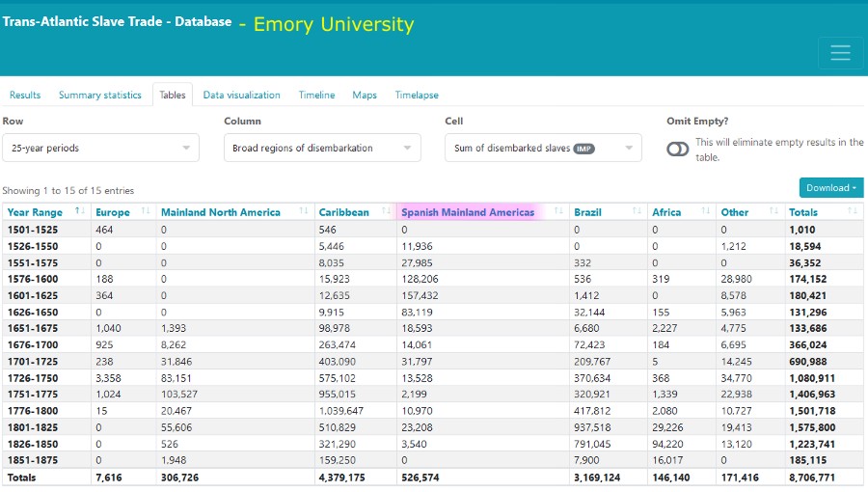This screenshot has height=492, width=868.
Task: Switch to the Summary statistics tab
Action: [x=99, y=95]
